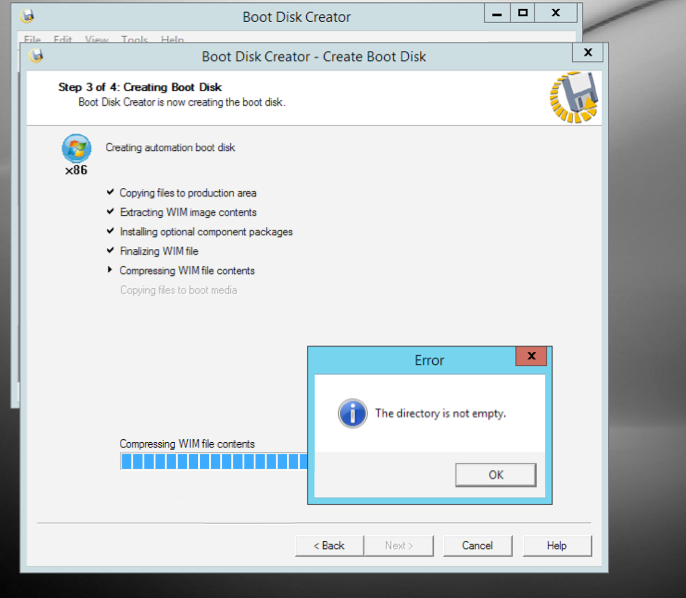The width and height of the screenshot is (686, 598).
Task: Click OK in the Error dialog
Action: point(496,475)
